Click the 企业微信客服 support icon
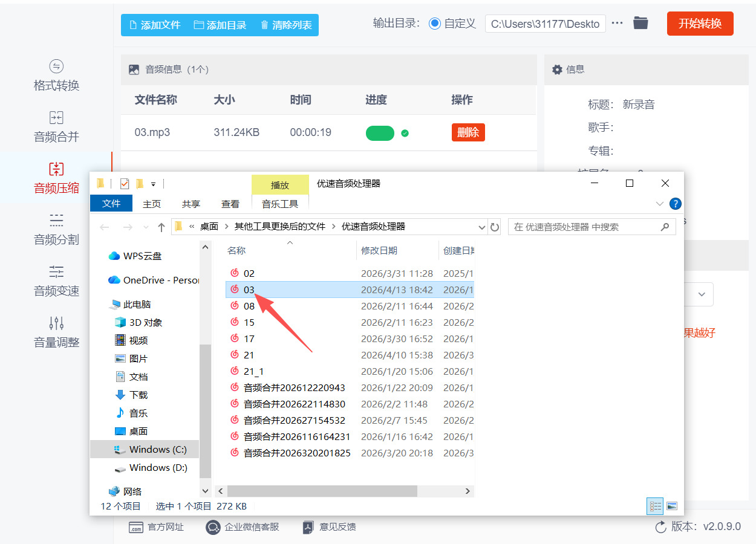Viewport: 756px width, 544px height. tap(213, 527)
